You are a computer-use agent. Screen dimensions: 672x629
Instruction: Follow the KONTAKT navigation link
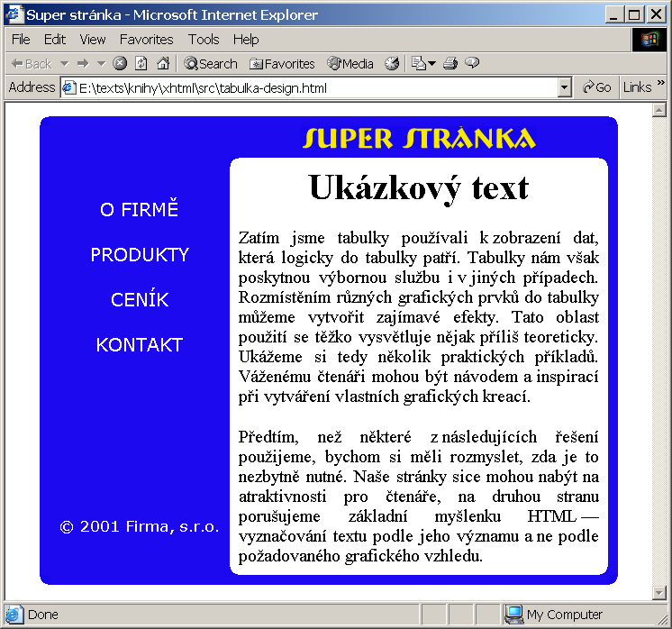click(x=140, y=345)
